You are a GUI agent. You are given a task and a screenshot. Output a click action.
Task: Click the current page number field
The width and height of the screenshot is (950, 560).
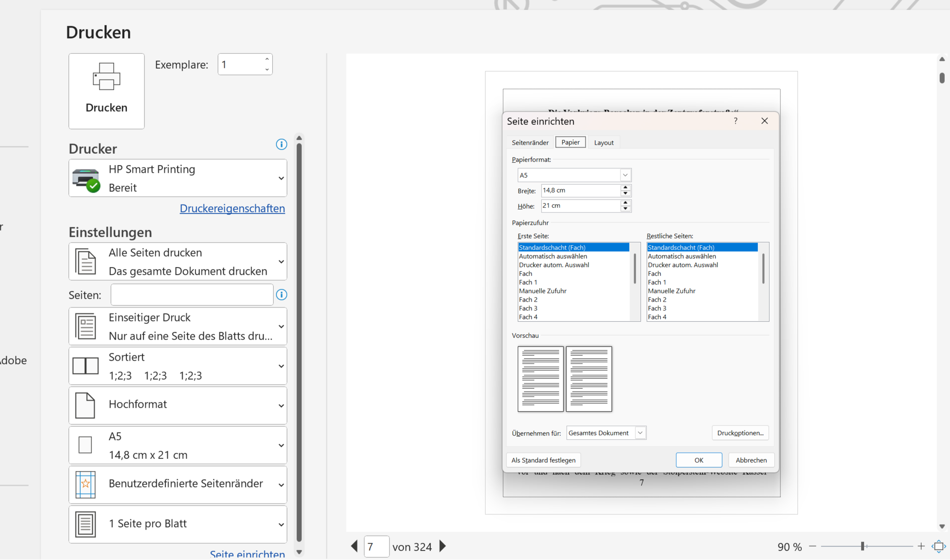point(377,546)
